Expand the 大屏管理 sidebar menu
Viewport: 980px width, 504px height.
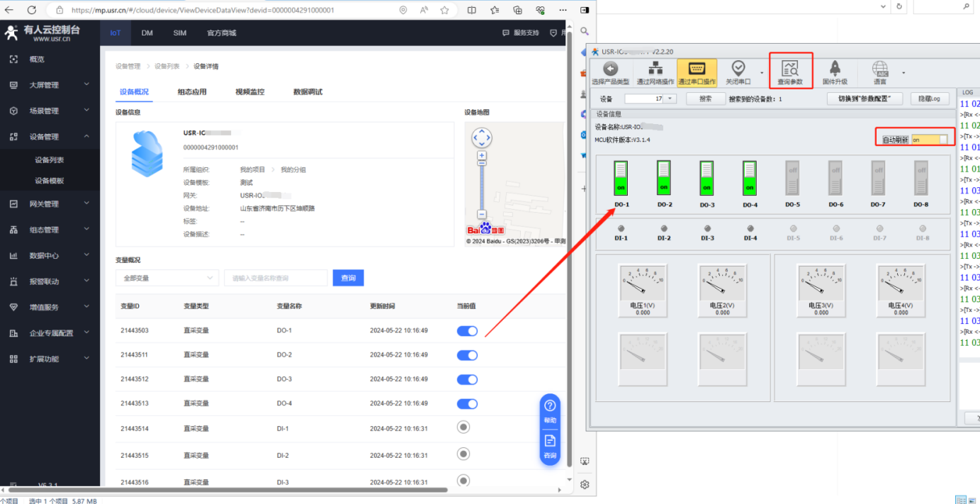pyautogui.click(x=50, y=85)
